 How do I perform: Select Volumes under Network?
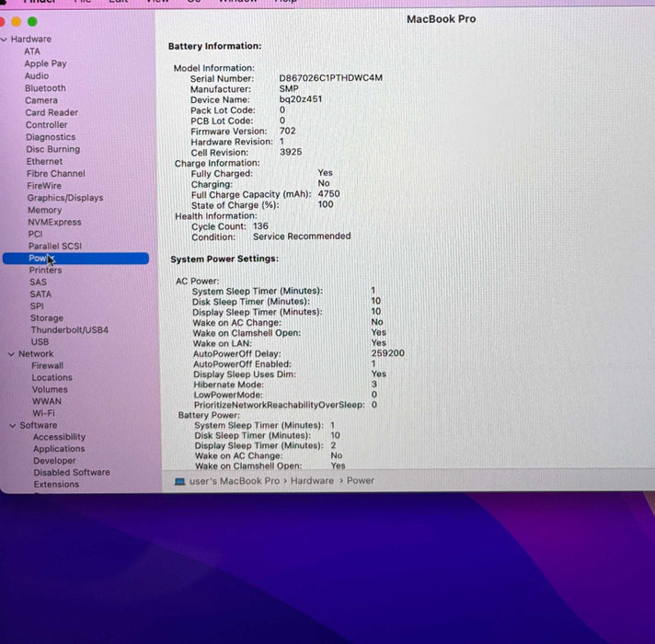pyautogui.click(x=50, y=389)
